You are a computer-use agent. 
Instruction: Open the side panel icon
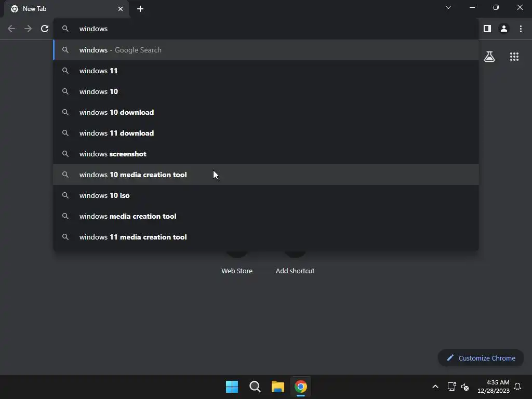[487, 29]
